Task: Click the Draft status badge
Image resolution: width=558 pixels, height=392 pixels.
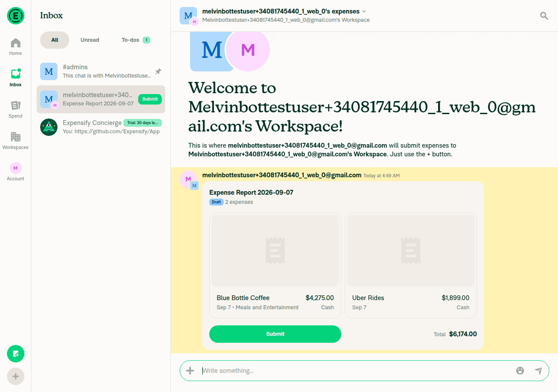Action: click(216, 202)
